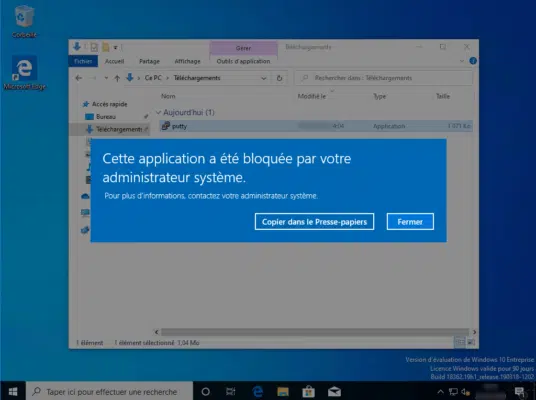
Task: Open the Fichier menu tab
Action: [83, 61]
